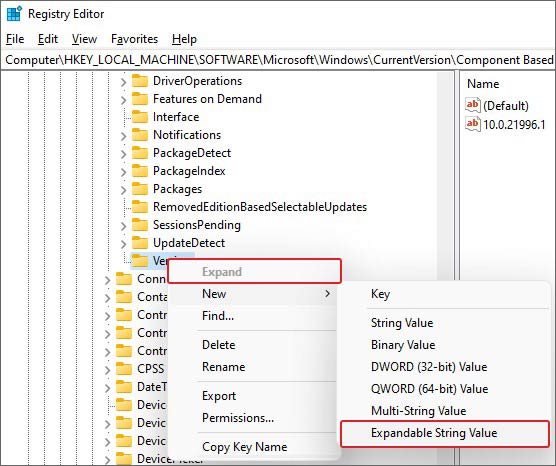The image size is (556, 466).
Task: Select Key in the New submenu
Action: [445, 294]
